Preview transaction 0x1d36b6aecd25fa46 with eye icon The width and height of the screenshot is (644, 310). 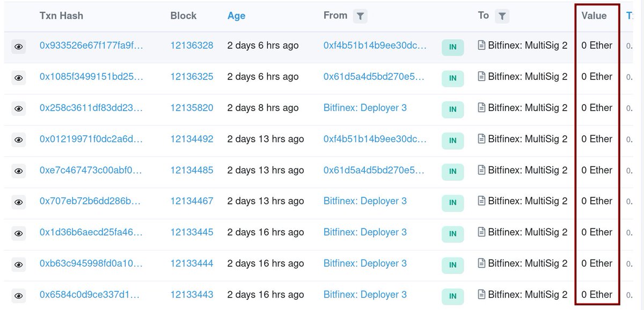pyautogui.click(x=19, y=233)
